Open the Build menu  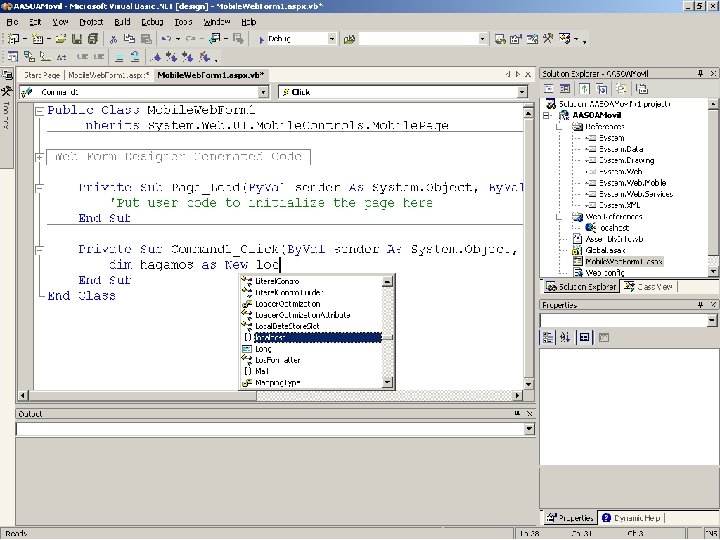[122, 22]
